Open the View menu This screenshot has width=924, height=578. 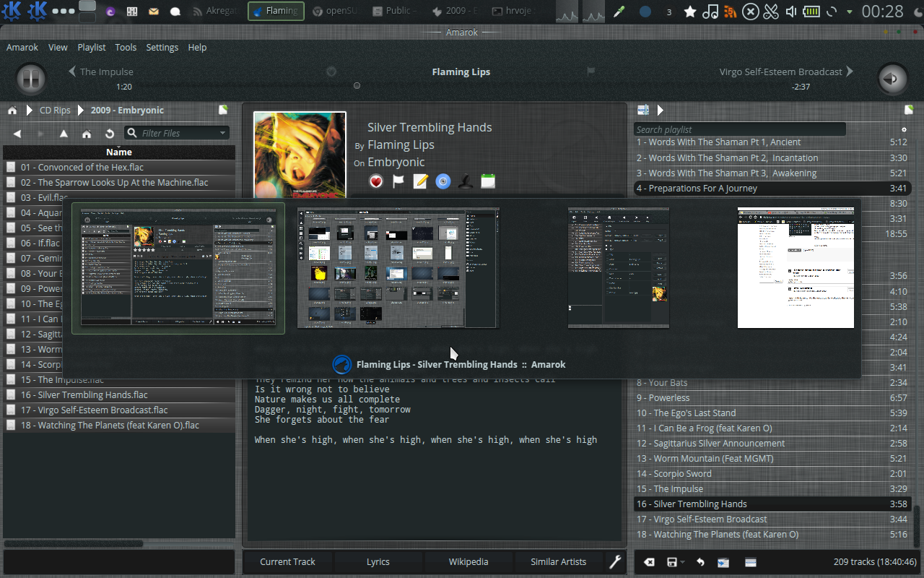[x=58, y=47]
